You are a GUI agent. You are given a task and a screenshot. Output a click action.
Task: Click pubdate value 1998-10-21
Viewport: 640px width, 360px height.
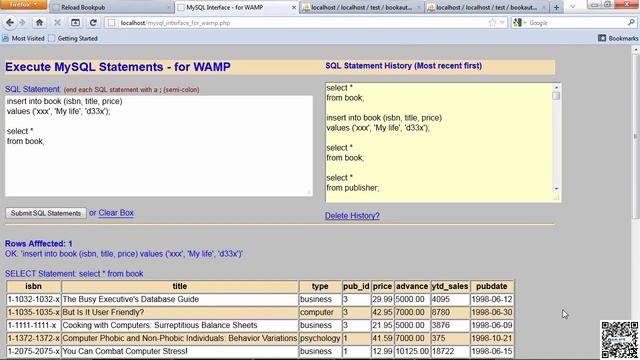[x=492, y=338]
